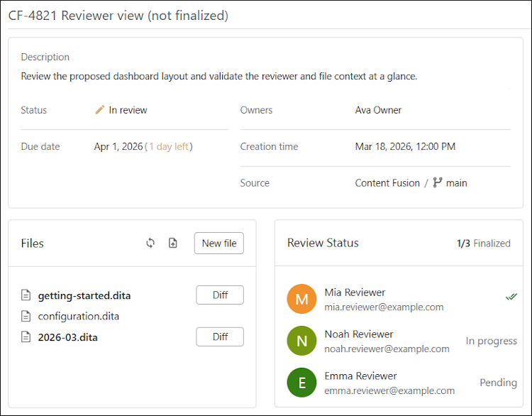Click Noah Reviewer's N avatar
This screenshot has height=416, width=532.
click(x=301, y=341)
